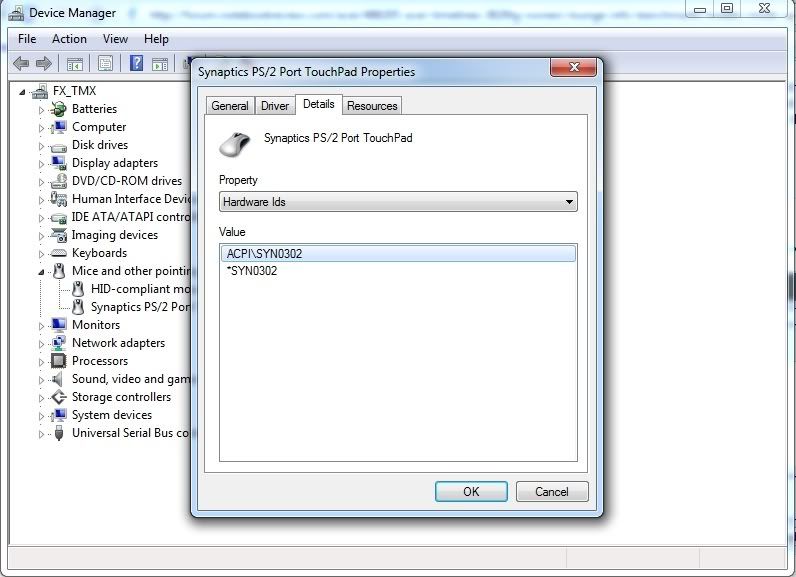Screen dimensions: 796x577
Task: Click the Keyboards category icon
Action: [58, 253]
